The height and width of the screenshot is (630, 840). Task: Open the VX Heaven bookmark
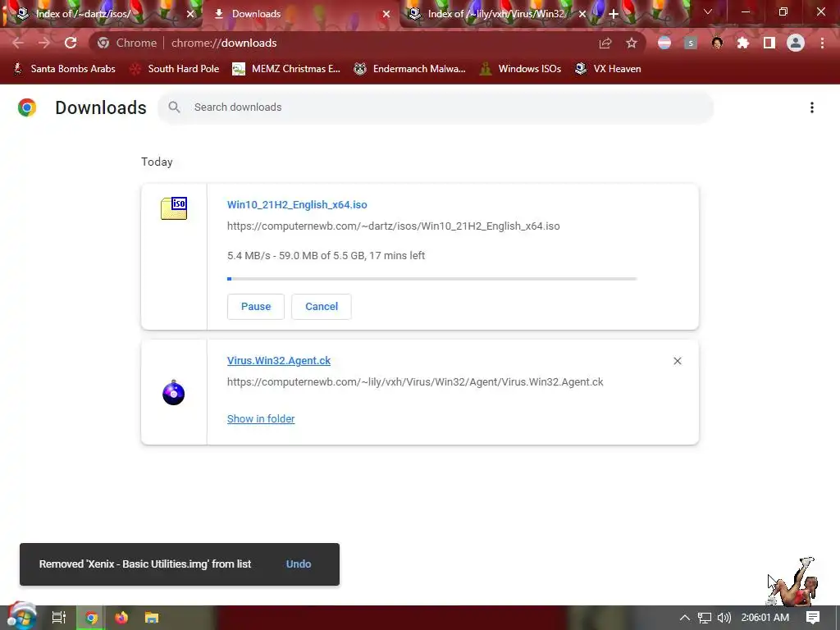point(608,69)
